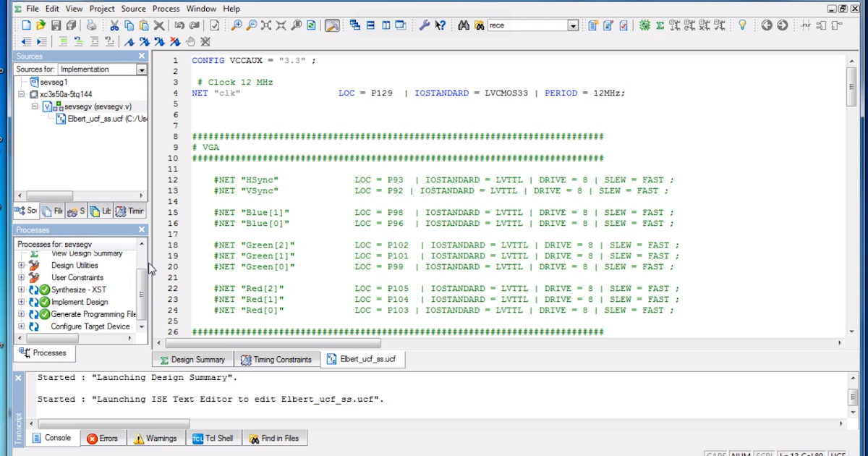Cut text using the scissors icon
The width and height of the screenshot is (868, 456).
115,25
